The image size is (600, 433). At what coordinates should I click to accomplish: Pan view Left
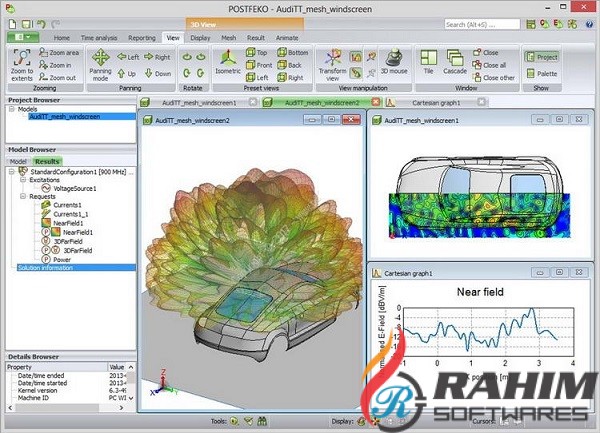point(128,57)
